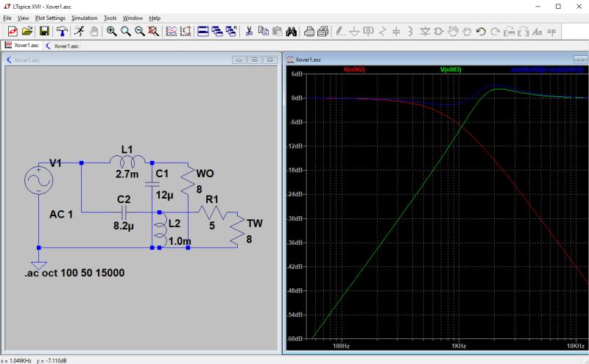The image size is (589, 364).
Task: Halt simulation with the hand icon
Action: [x=94, y=31]
